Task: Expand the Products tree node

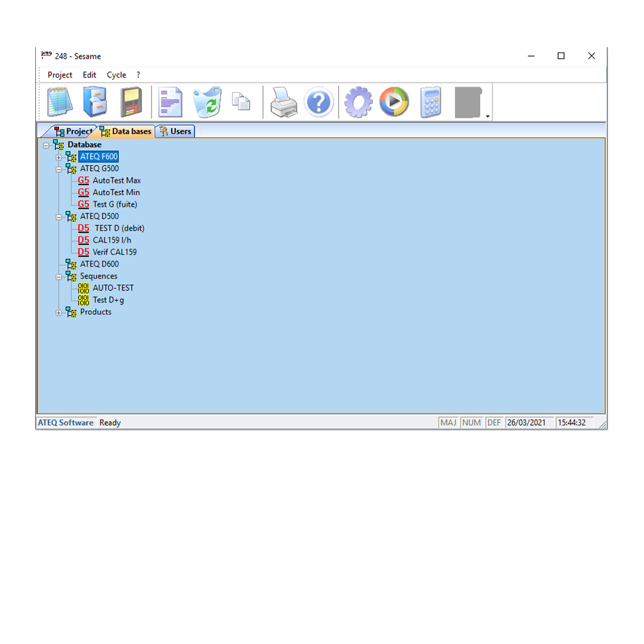Action: point(58,313)
